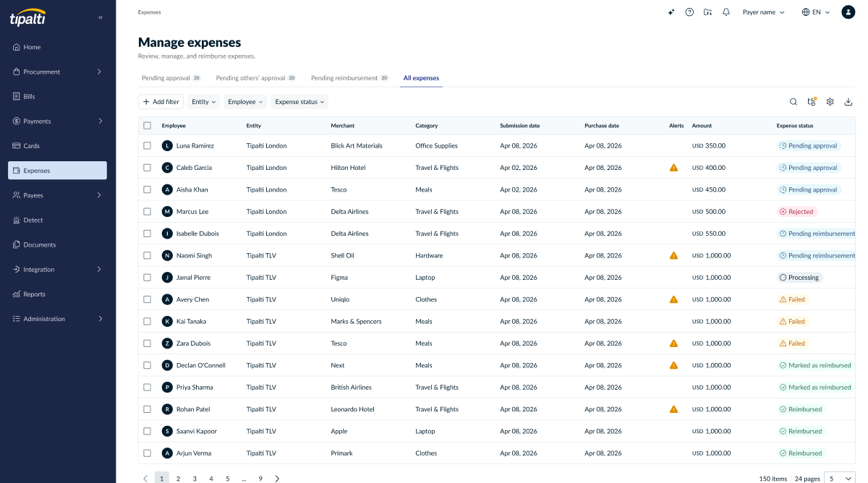Check the box for Kai Tanaka

[x=147, y=321]
